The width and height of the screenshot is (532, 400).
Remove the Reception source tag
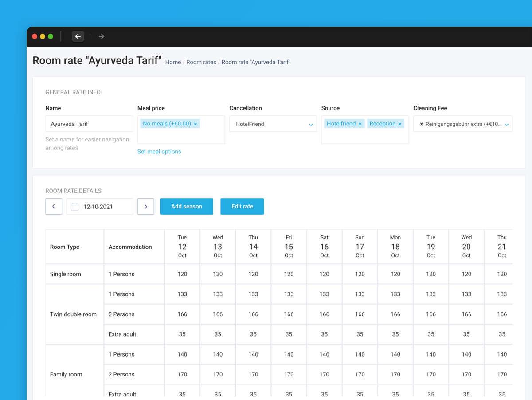click(x=400, y=124)
